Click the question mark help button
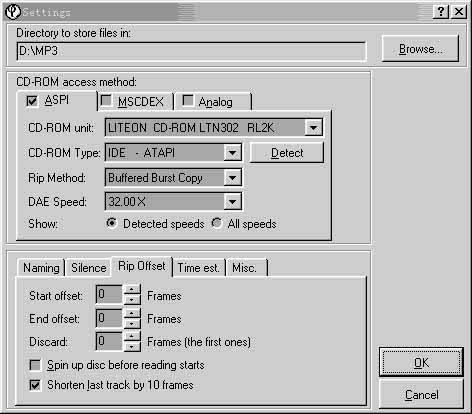472x414 pixels. tap(440, 12)
